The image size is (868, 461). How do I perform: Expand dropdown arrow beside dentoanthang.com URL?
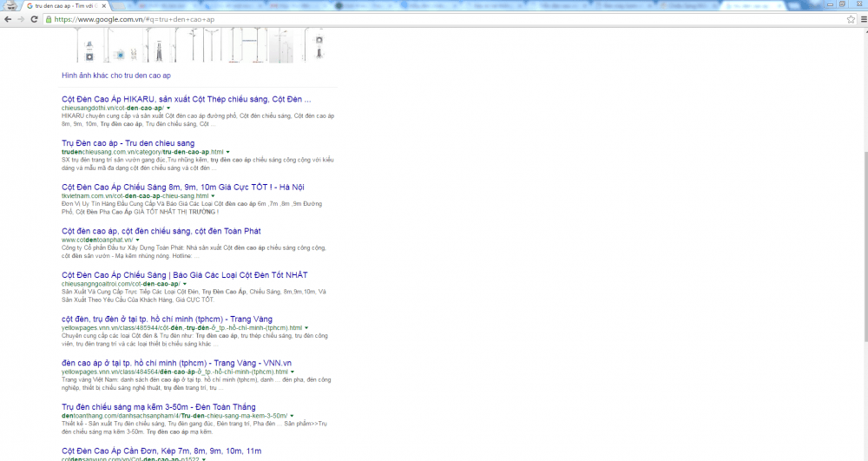click(x=292, y=416)
